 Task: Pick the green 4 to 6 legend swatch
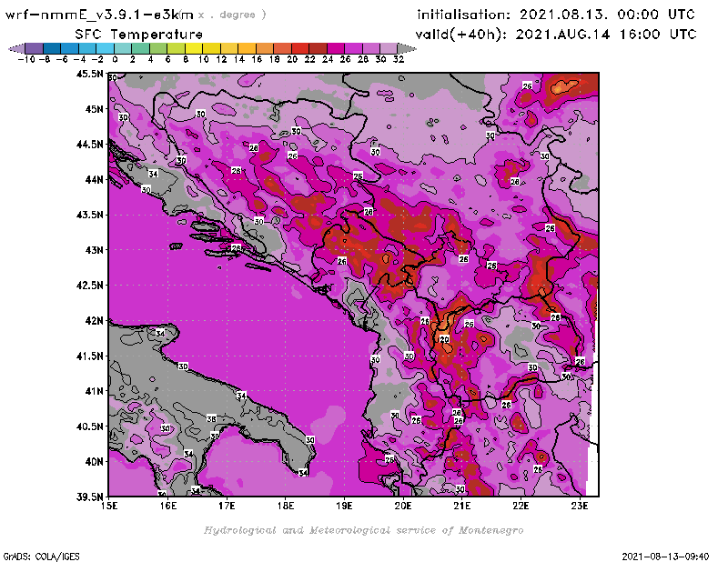click(157, 49)
